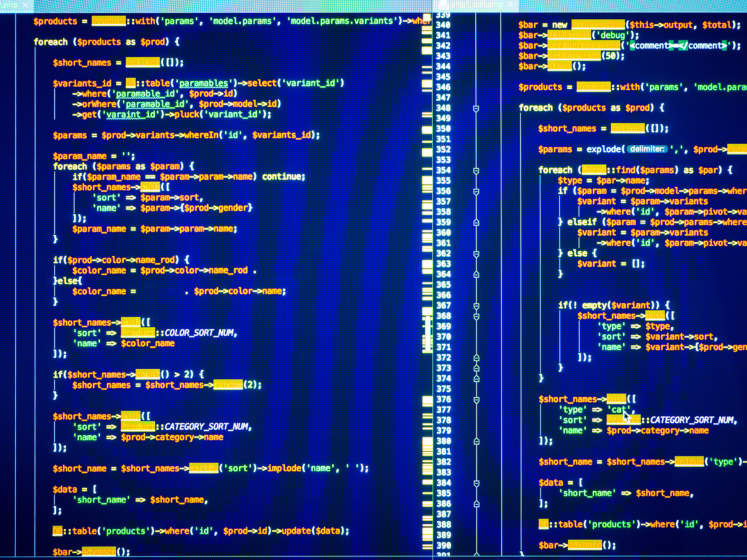This screenshot has height=560, width=747.
Task: Collapse the if block at line 356
Action: point(476,191)
